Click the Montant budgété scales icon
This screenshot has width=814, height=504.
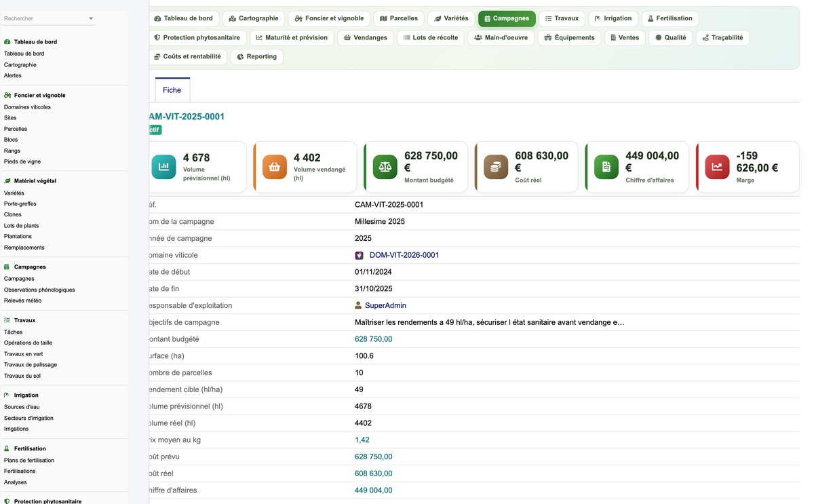pos(385,167)
